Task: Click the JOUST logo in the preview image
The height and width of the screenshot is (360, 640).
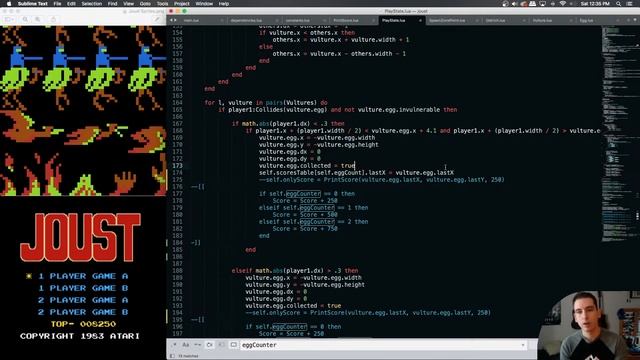Action: tap(80, 237)
